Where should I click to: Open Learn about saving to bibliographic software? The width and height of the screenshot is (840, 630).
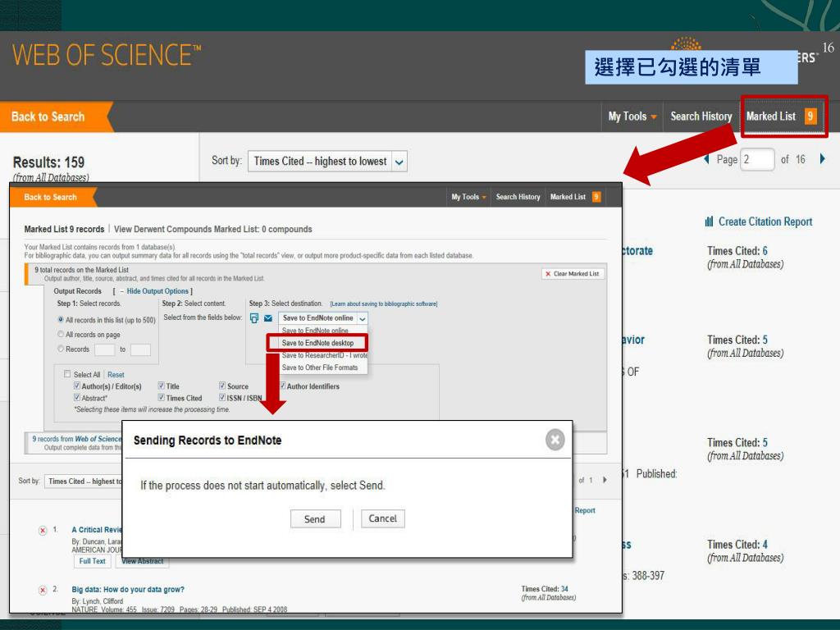click(x=384, y=304)
